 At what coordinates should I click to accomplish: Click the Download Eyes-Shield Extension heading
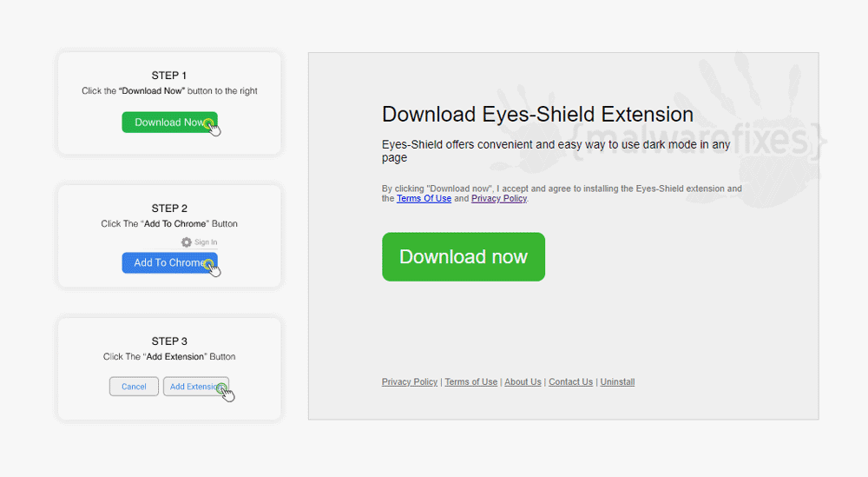pos(537,114)
